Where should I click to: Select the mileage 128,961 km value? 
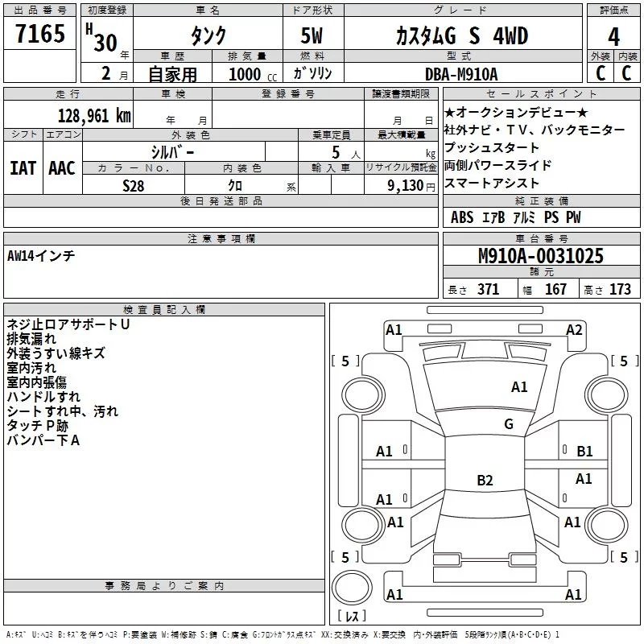[93, 115]
